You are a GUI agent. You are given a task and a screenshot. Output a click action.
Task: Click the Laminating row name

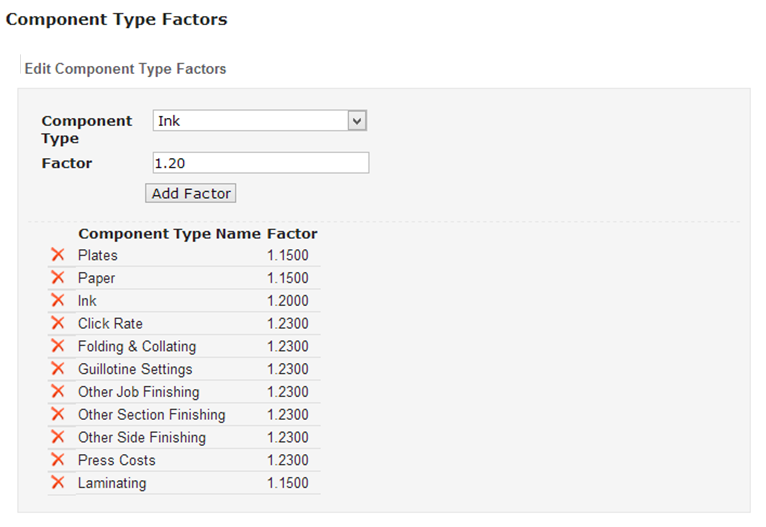tap(112, 483)
